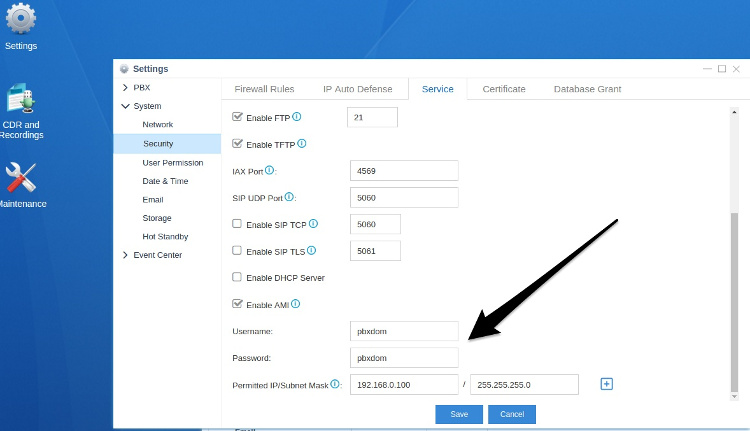Click the plus icon to add permitted IP
Viewport: 750px width, 431px height.
point(606,384)
